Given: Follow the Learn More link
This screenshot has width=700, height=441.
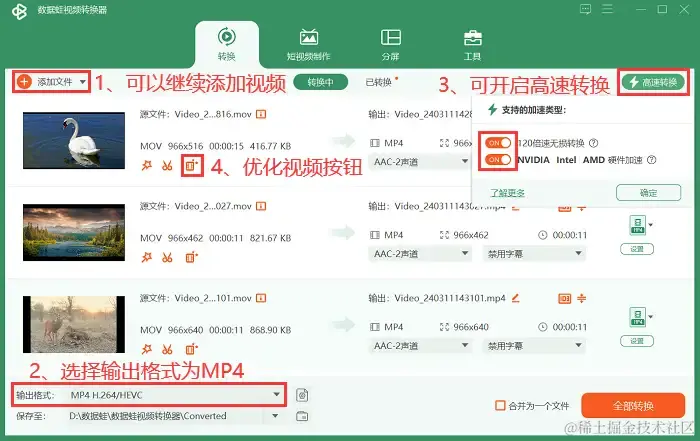Looking at the screenshot, I should tap(507, 193).
